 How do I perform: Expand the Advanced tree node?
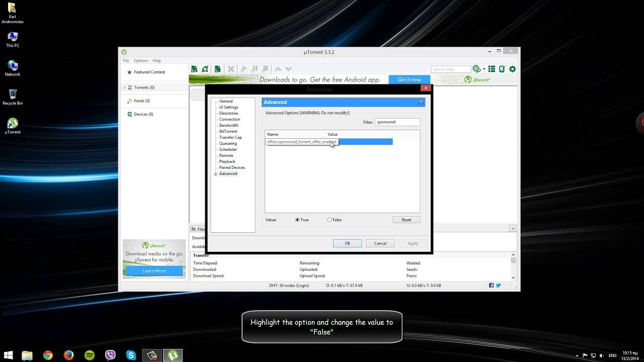click(x=216, y=174)
